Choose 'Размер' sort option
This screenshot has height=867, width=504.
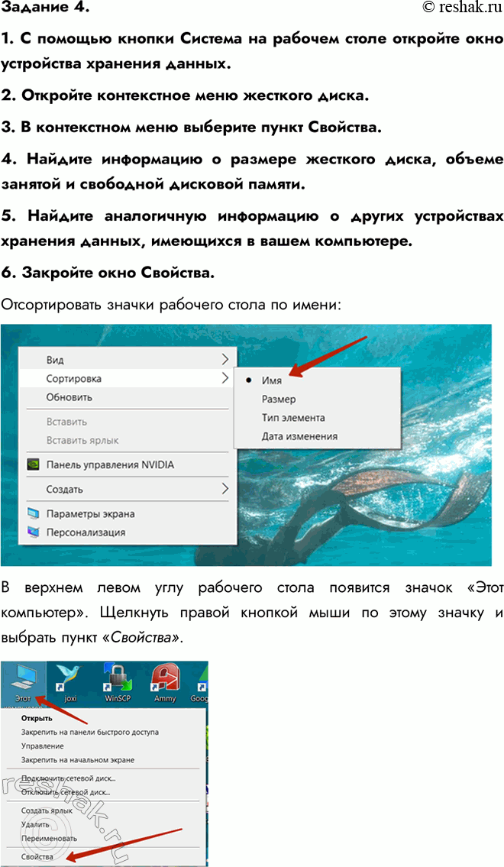pyautogui.click(x=279, y=399)
